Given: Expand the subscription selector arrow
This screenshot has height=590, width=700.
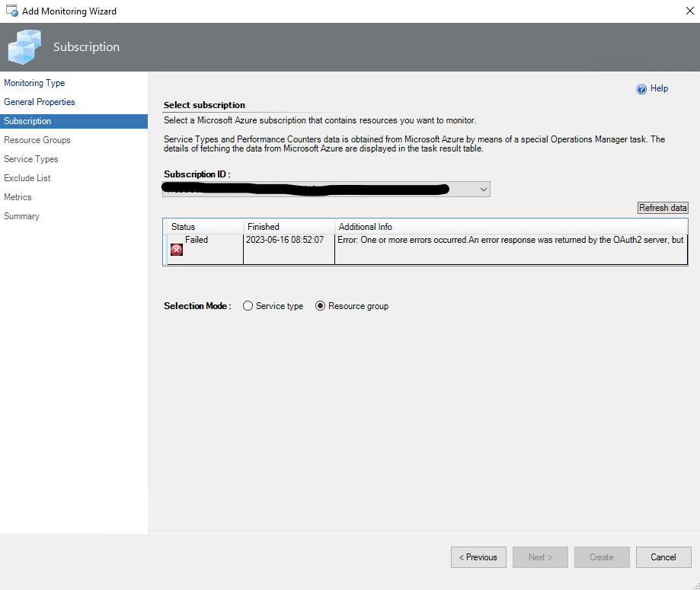Looking at the screenshot, I should [483, 189].
